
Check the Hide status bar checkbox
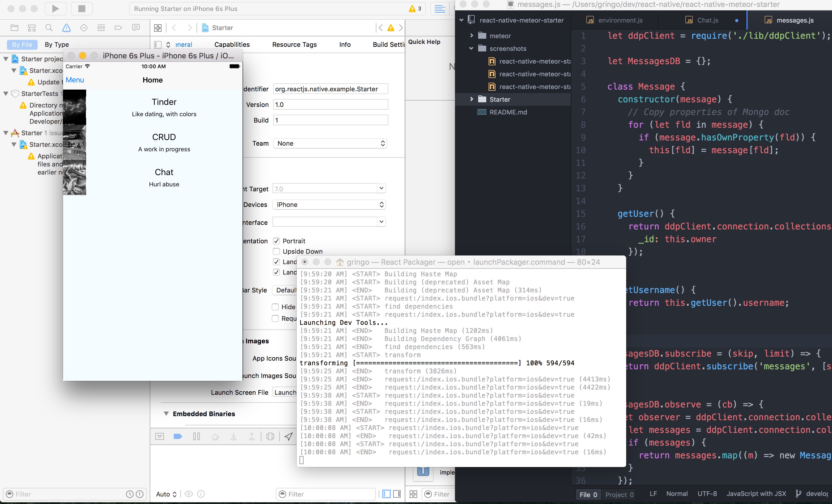(x=275, y=307)
